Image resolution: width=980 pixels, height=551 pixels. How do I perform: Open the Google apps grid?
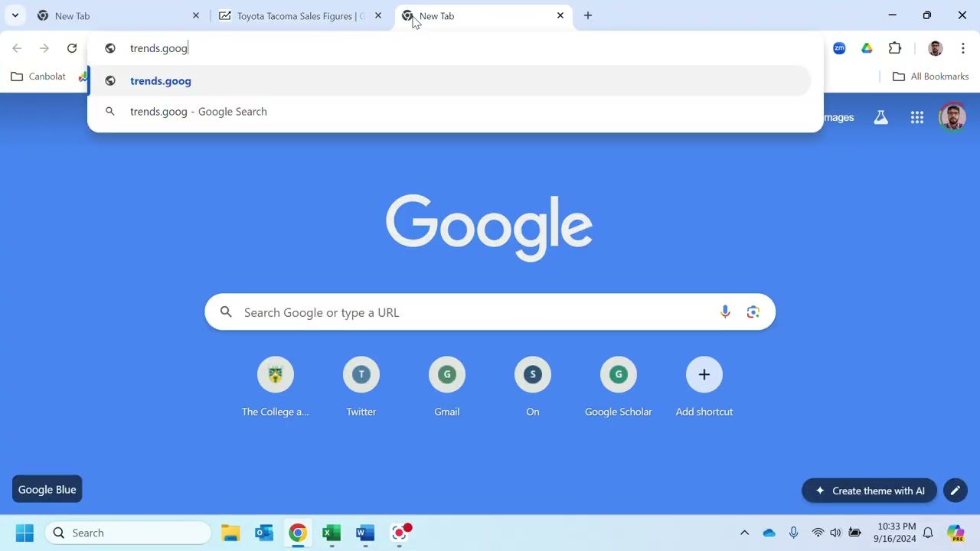point(916,117)
